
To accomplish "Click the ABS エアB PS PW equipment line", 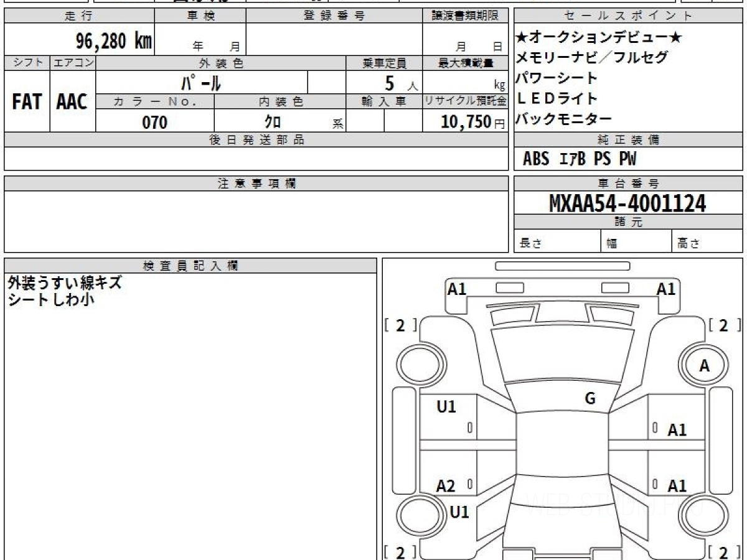I will pos(580,159).
